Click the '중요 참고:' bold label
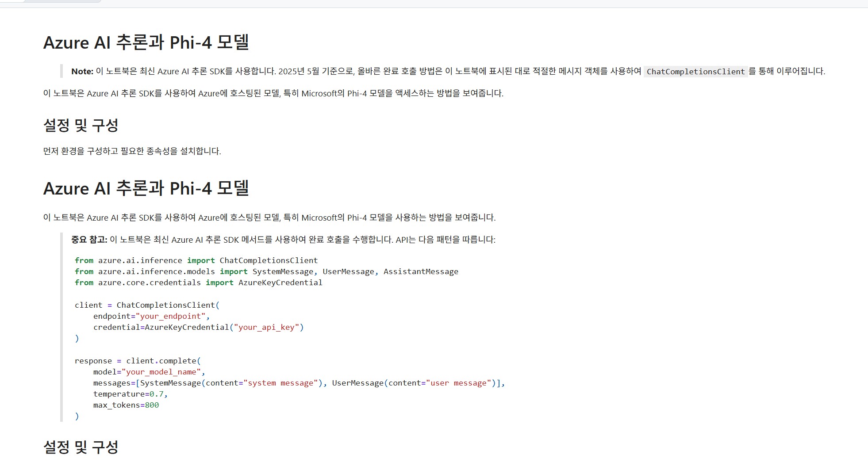The image size is (868, 462). (x=89, y=240)
